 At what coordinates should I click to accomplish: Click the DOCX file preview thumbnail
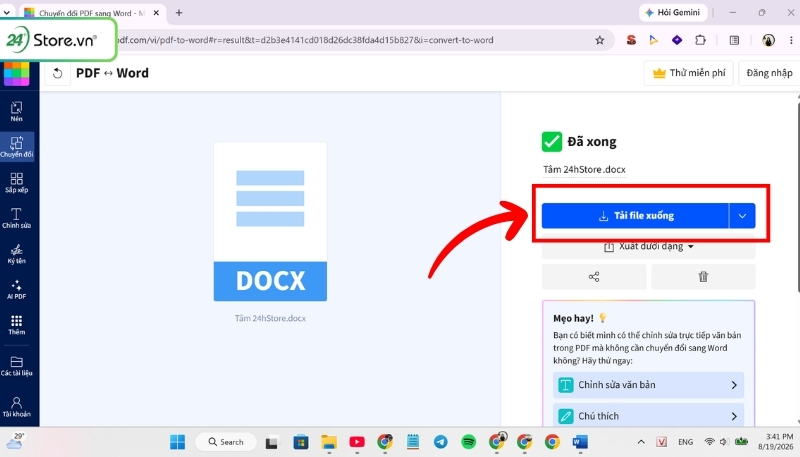point(270,222)
